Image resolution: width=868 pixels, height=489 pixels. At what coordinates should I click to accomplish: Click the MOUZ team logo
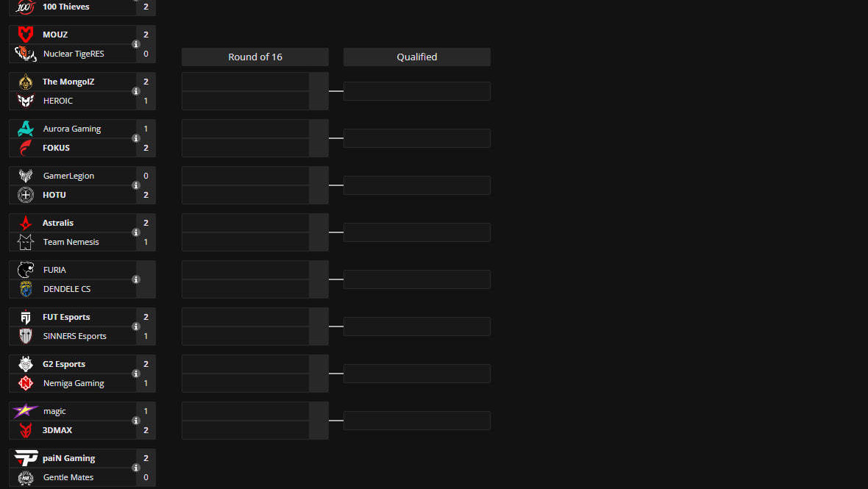coord(26,35)
